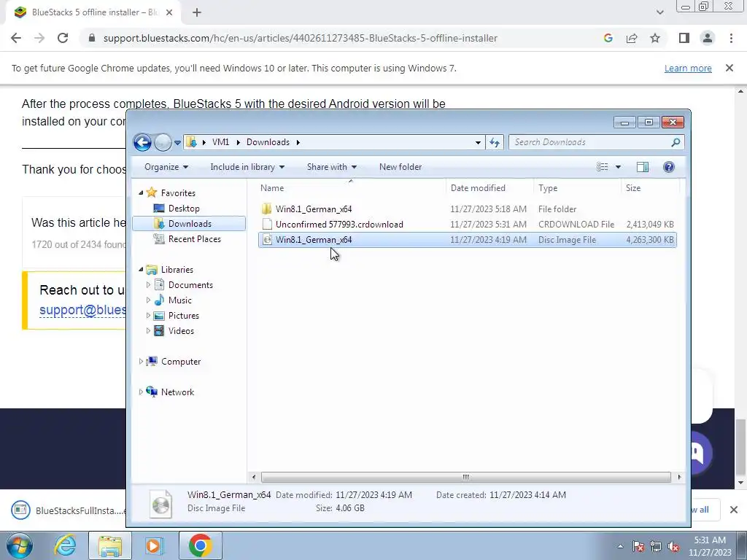Dismiss the Chrome update notice bar
The image size is (747, 560).
click(729, 68)
